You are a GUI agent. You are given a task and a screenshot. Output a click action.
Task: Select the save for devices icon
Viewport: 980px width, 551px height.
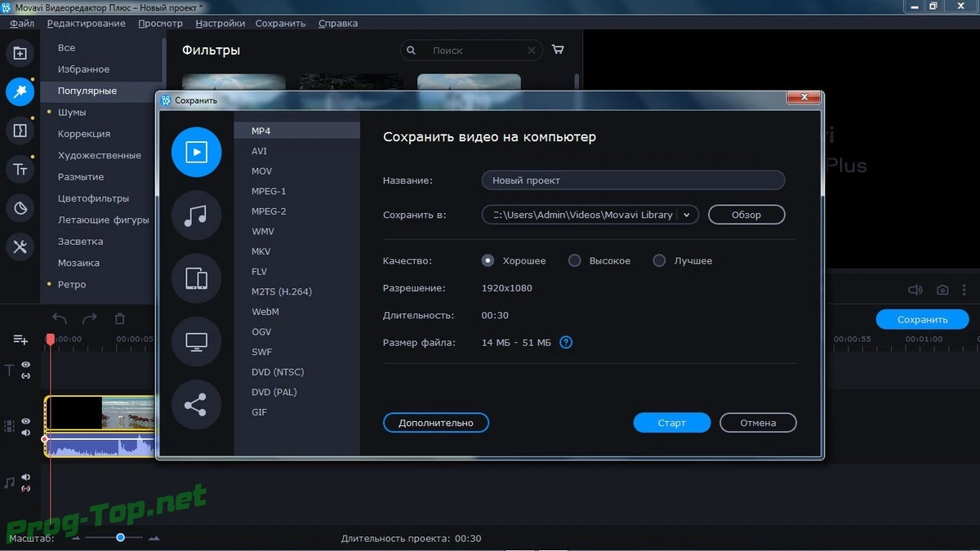click(196, 279)
